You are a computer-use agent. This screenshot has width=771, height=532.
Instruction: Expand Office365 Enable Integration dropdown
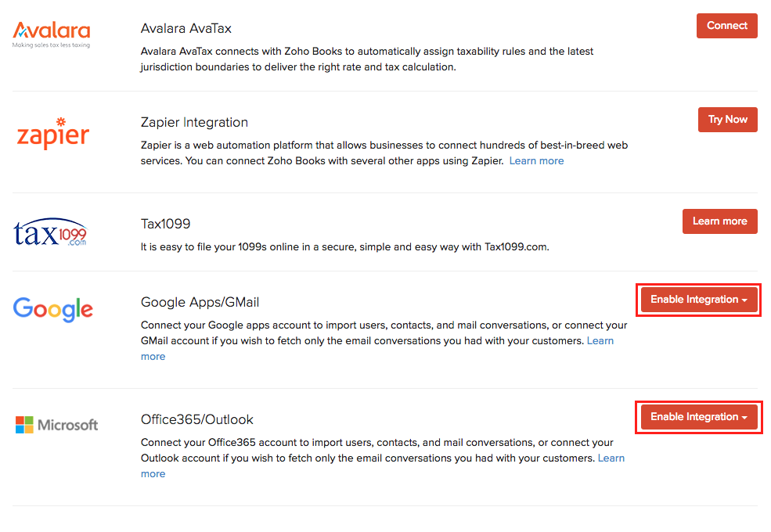[x=698, y=417]
